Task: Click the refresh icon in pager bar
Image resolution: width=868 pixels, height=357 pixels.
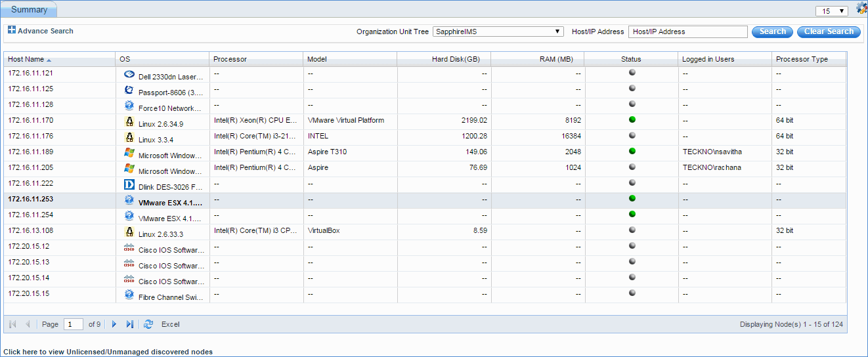Action: click(x=148, y=324)
